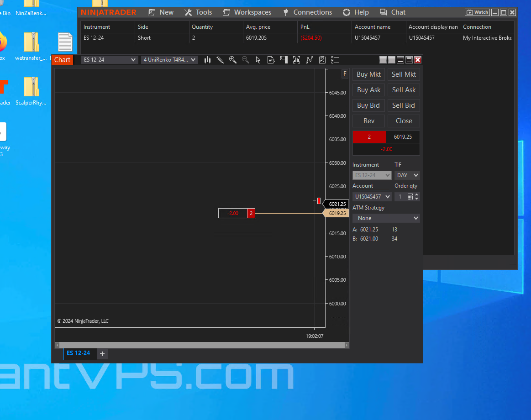
Task: Click the first gray link button in chart title bar
Action: pyautogui.click(x=383, y=60)
